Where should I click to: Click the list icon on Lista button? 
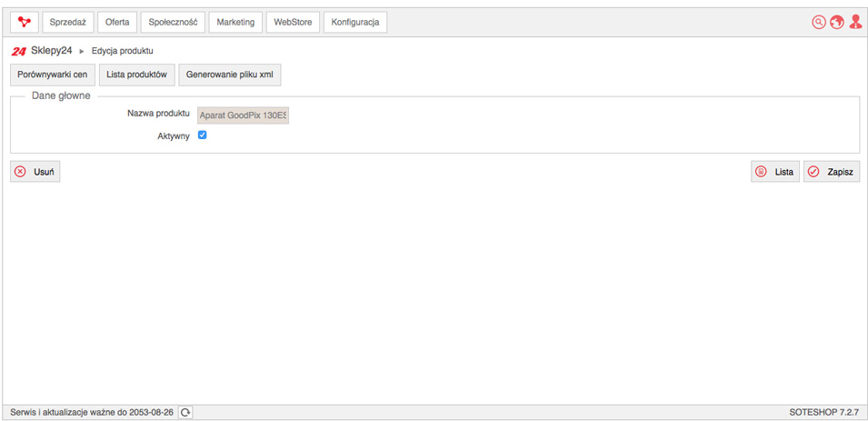tap(762, 172)
